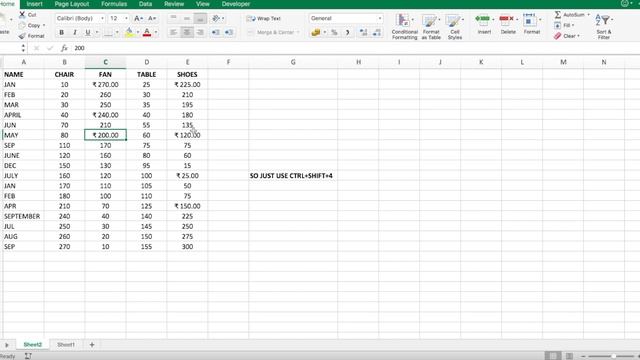640x360 pixels.
Task: Select column C header
Action: coord(105,62)
